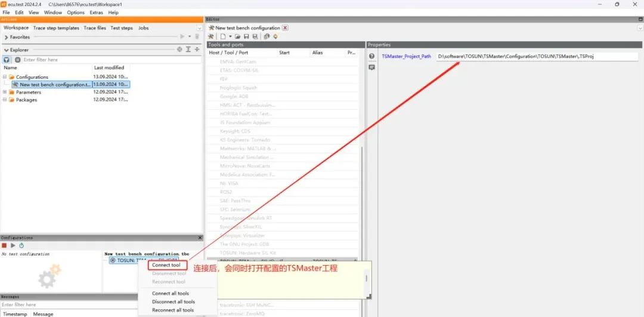This screenshot has width=644, height=317.
Task: Expand the Packages folder
Action: 5,100
